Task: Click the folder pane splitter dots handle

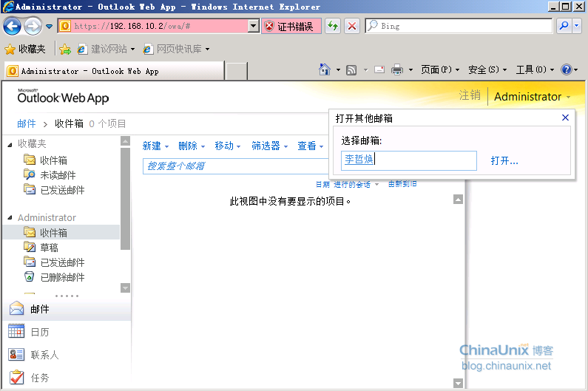Action: 67,296
